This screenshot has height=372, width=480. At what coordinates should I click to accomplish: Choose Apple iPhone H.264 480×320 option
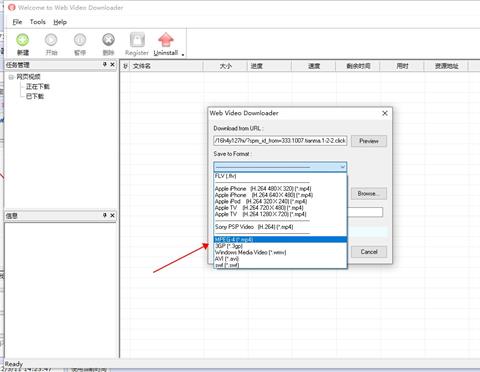point(280,189)
